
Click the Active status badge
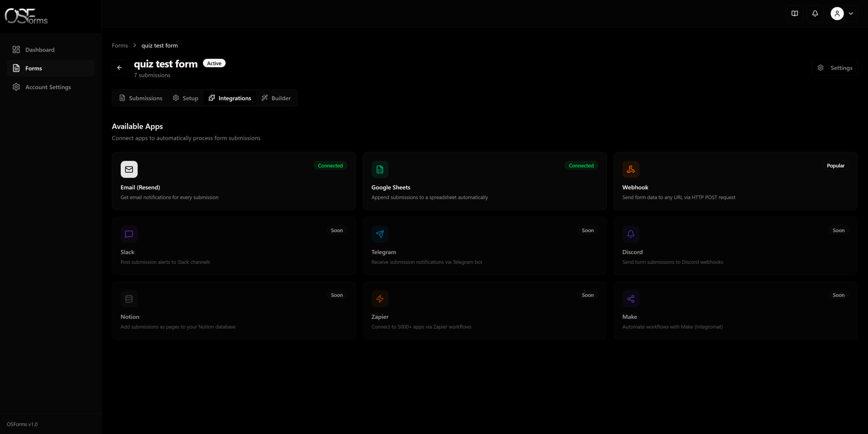pos(214,63)
